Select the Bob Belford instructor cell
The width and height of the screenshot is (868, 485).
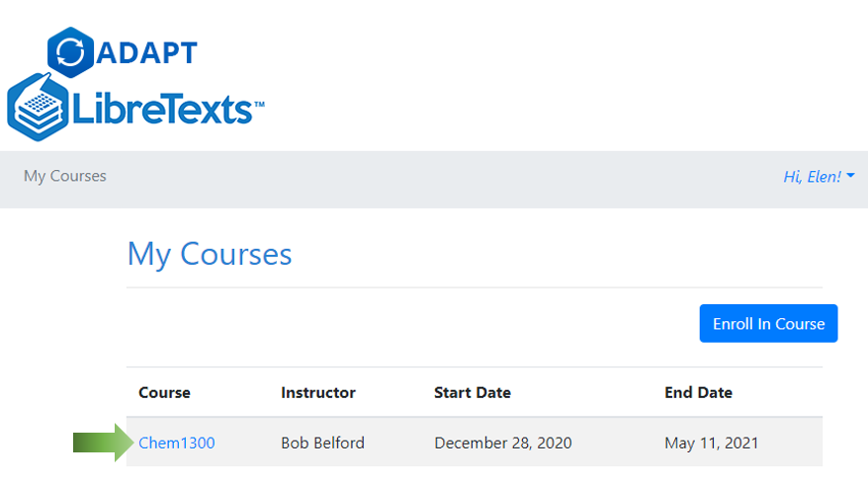point(322,443)
